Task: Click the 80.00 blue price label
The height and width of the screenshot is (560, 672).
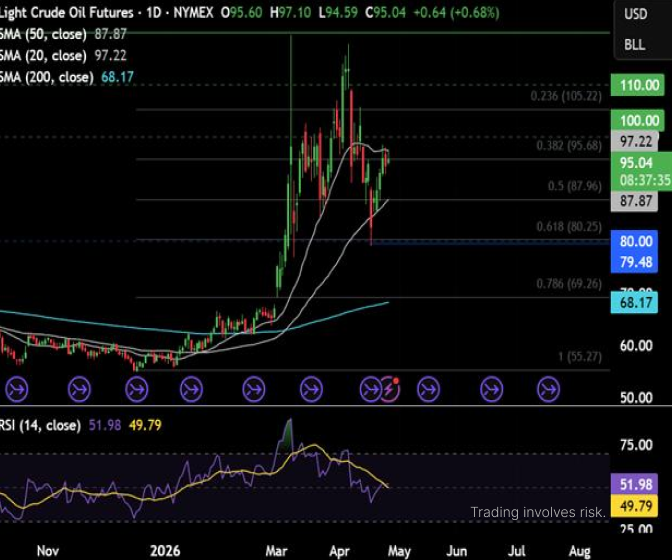Action: pos(634,241)
